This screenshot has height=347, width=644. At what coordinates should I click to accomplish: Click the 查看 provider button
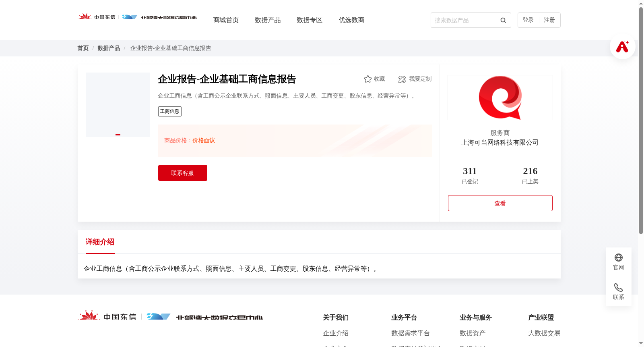pyautogui.click(x=500, y=203)
